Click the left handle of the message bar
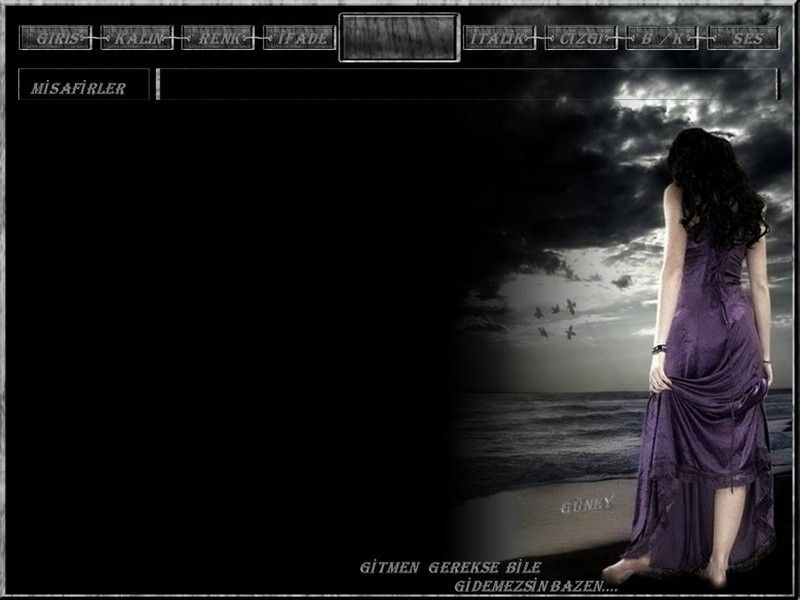This screenshot has height=600, width=800. click(x=160, y=85)
